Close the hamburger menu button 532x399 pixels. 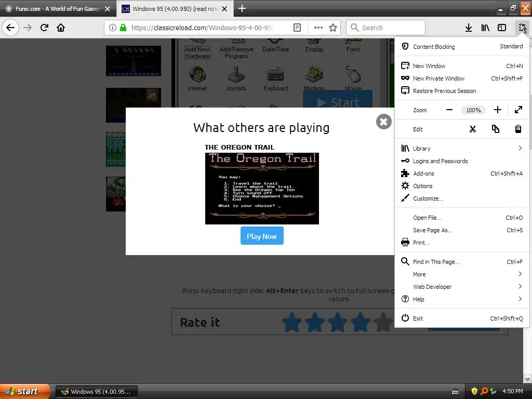pyautogui.click(x=522, y=28)
